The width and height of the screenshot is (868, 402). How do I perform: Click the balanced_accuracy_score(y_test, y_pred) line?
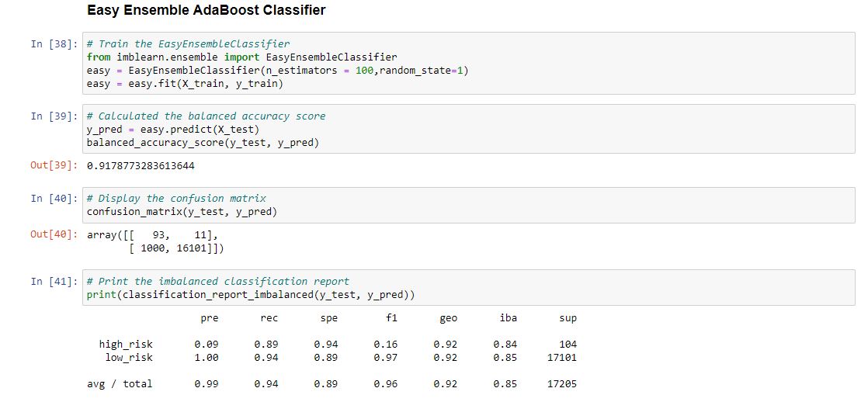point(203,143)
